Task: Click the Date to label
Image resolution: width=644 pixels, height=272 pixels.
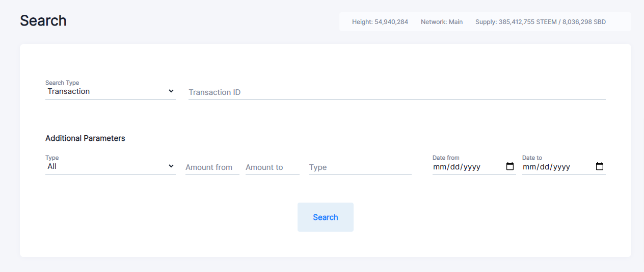Action: tap(532, 158)
